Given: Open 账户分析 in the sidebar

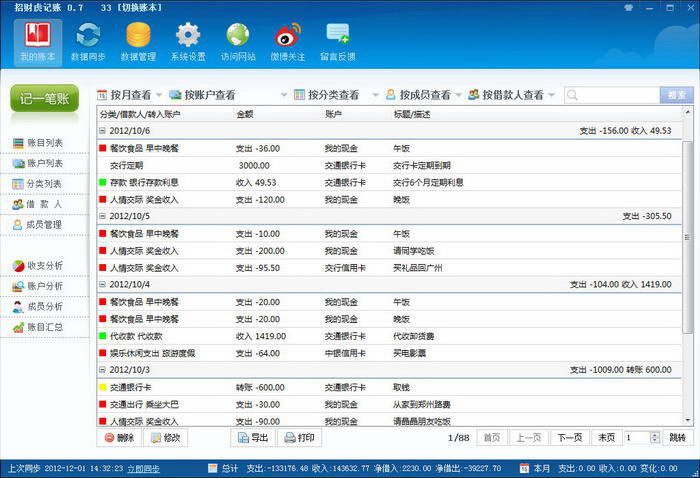Looking at the screenshot, I should [38, 286].
